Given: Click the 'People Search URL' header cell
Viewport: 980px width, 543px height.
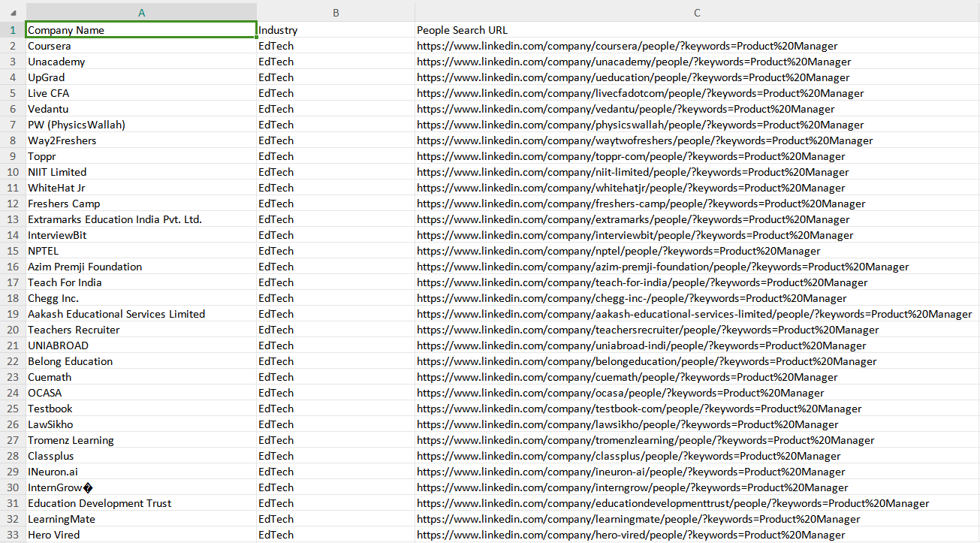Looking at the screenshot, I should [x=697, y=30].
